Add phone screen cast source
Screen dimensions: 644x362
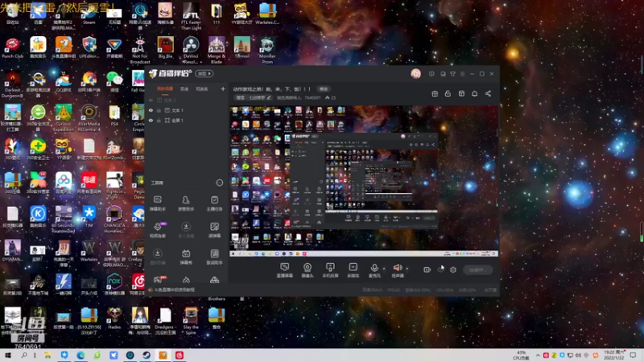click(x=330, y=270)
